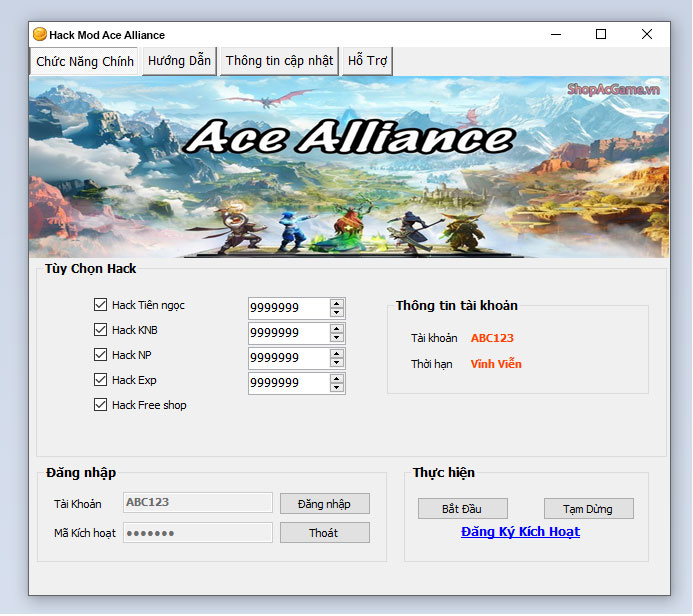693x616 pixels.
Task: Click the Tài Khoản input field
Action: click(198, 502)
